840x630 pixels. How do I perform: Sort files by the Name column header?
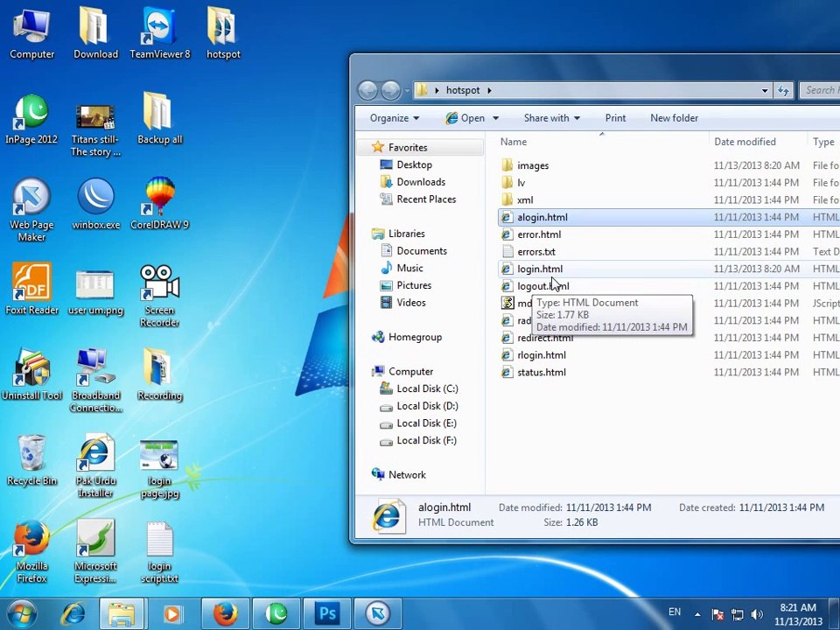pyautogui.click(x=514, y=142)
